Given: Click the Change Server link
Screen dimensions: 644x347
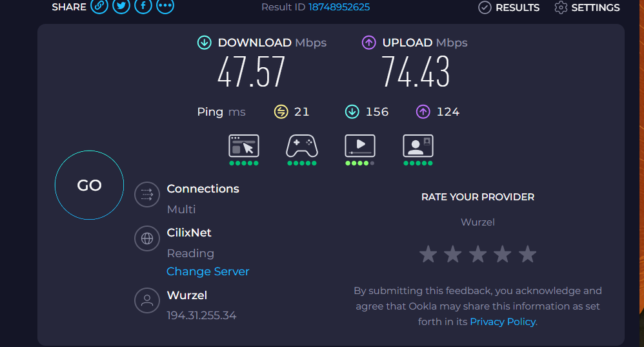Looking at the screenshot, I should pos(208,271).
